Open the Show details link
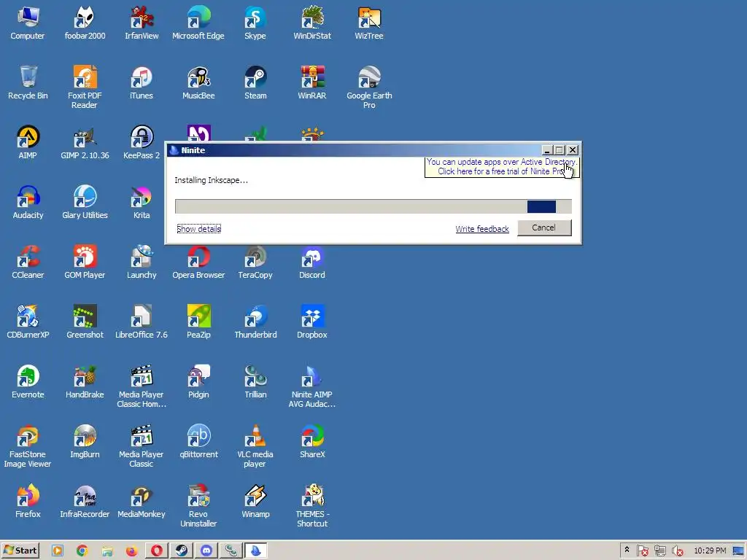 pos(198,229)
